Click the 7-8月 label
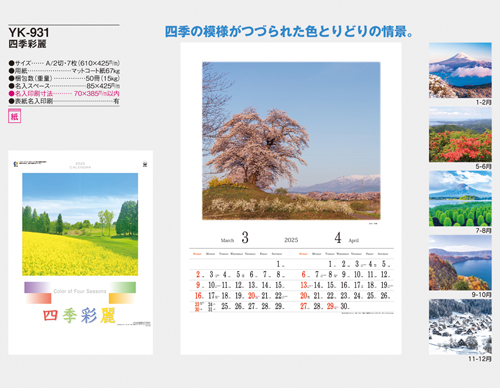Viewport: 500px width, 388px height. 483,231
